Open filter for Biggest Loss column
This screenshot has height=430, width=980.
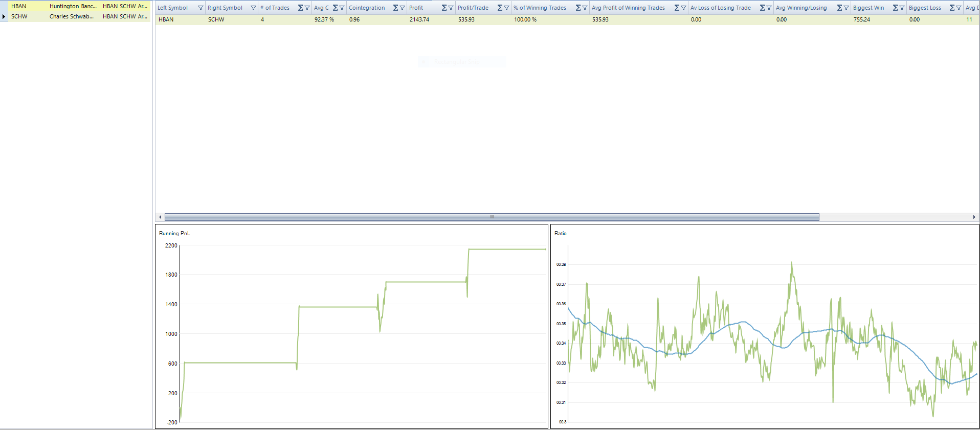pos(959,8)
